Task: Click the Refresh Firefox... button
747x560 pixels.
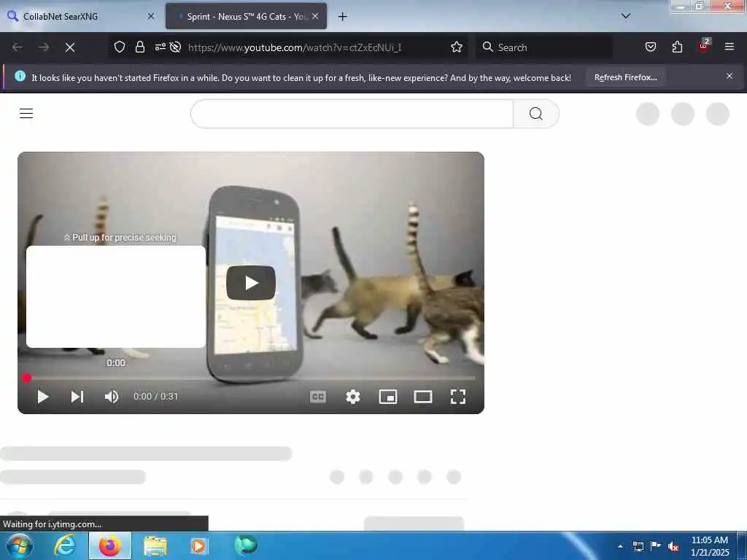Action: tap(625, 77)
